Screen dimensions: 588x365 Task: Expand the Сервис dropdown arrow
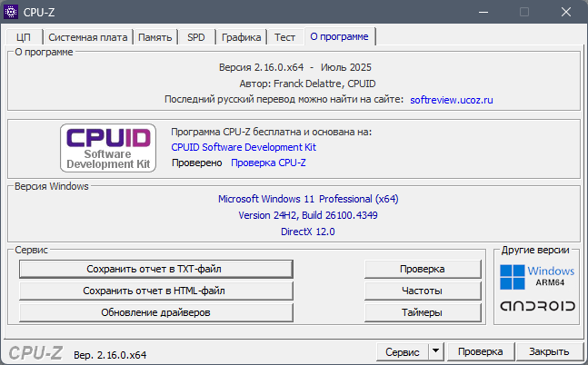click(x=435, y=351)
